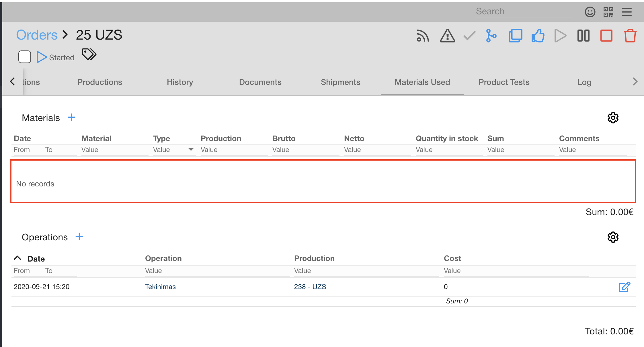
Task: Add a new material with plus
Action: pos(71,117)
